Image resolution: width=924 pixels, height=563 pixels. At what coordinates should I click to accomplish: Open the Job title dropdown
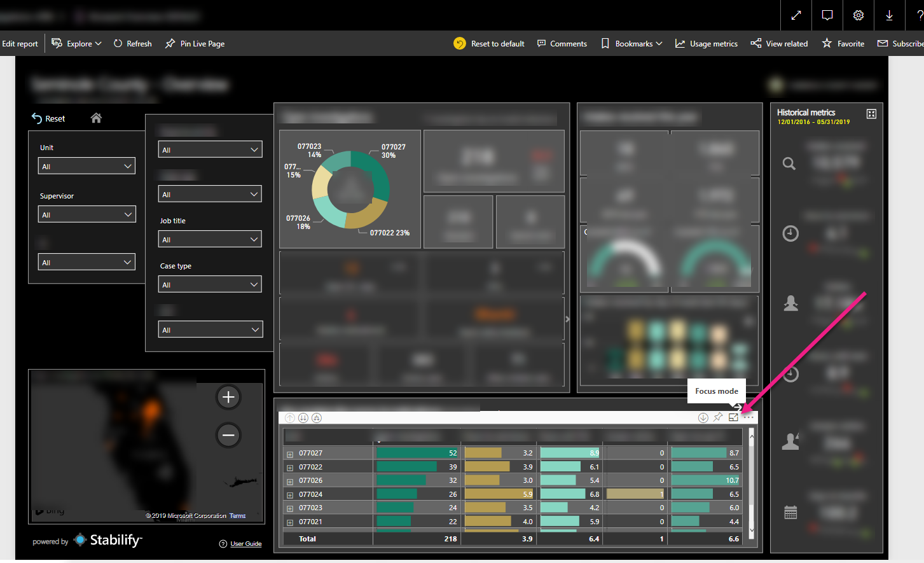tap(210, 239)
